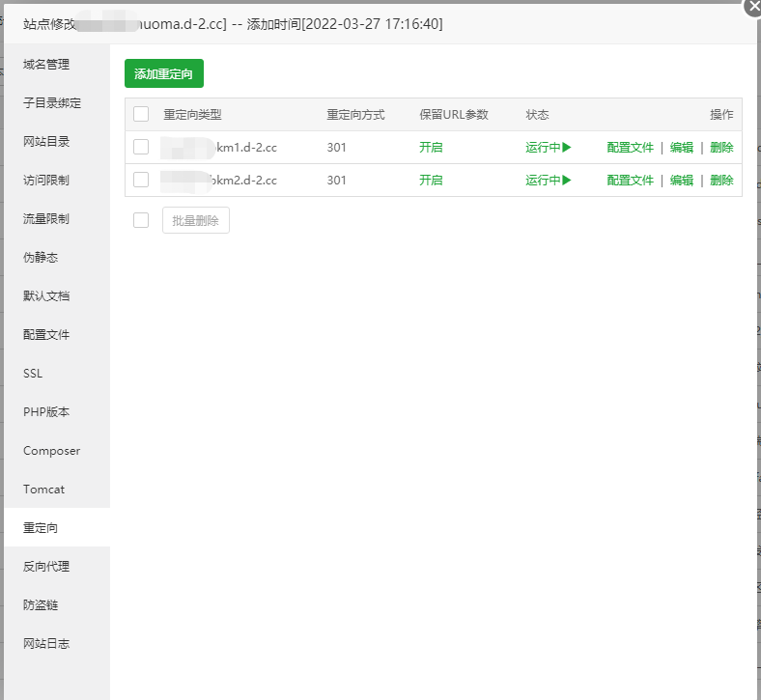Check the km2.d-2.cc redirect row checkbox

tap(141, 180)
